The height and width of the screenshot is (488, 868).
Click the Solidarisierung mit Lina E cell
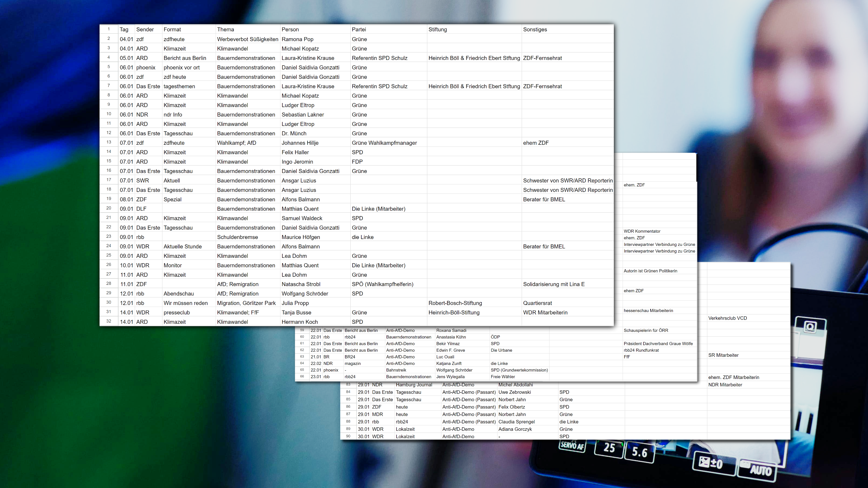554,284
